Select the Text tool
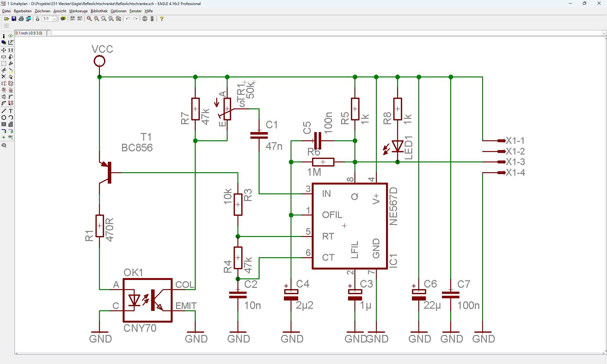This screenshot has height=364, width=607. [x=11, y=111]
